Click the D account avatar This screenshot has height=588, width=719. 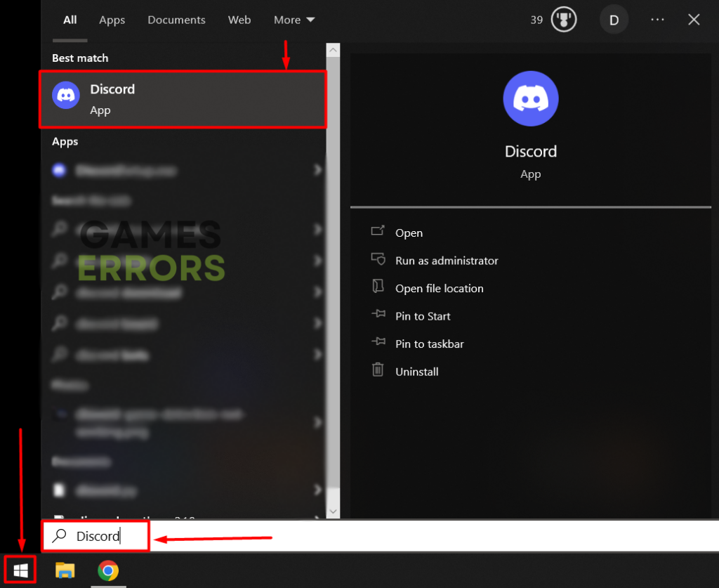tap(614, 20)
